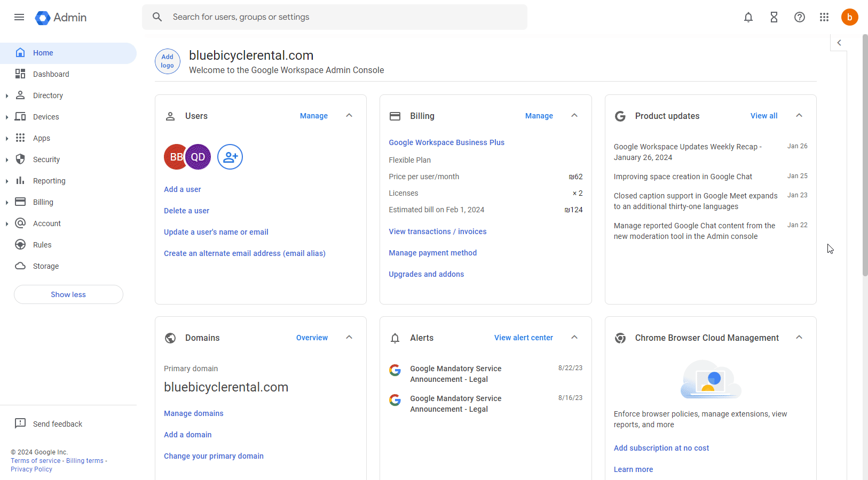The height and width of the screenshot is (480, 868).
Task: Click the Storage cloud icon
Action: point(20,266)
